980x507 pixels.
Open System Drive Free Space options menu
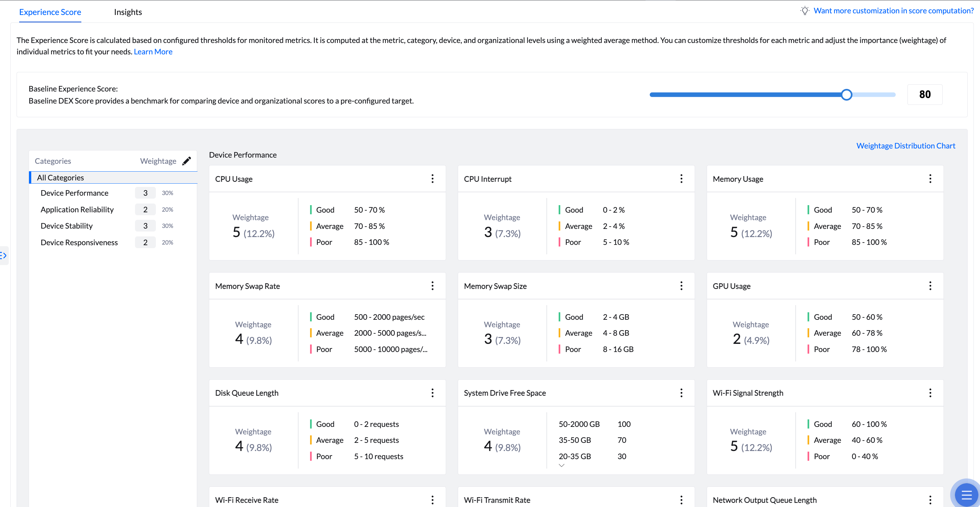[681, 393]
